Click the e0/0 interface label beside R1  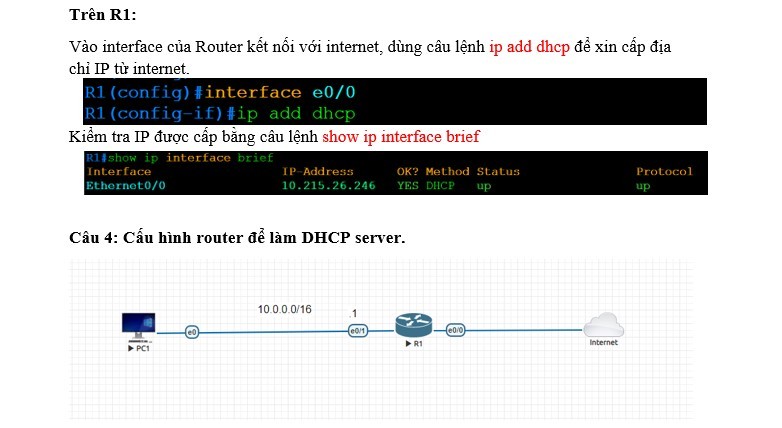pyautogui.click(x=455, y=330)
